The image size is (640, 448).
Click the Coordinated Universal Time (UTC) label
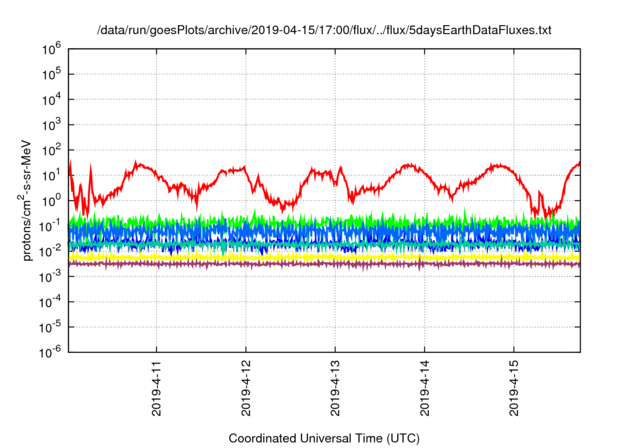pos(324,439)
